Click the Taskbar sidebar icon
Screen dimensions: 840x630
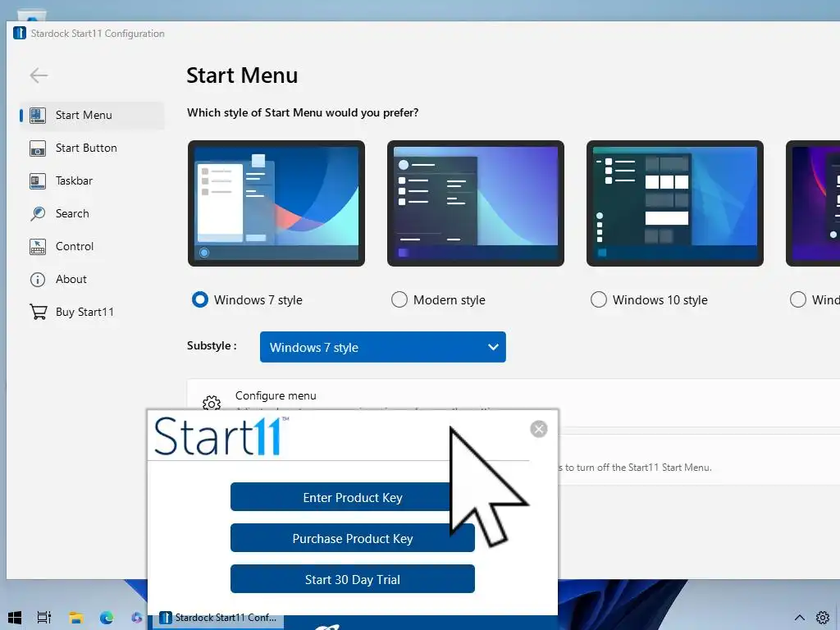click(x=38, y=181)
